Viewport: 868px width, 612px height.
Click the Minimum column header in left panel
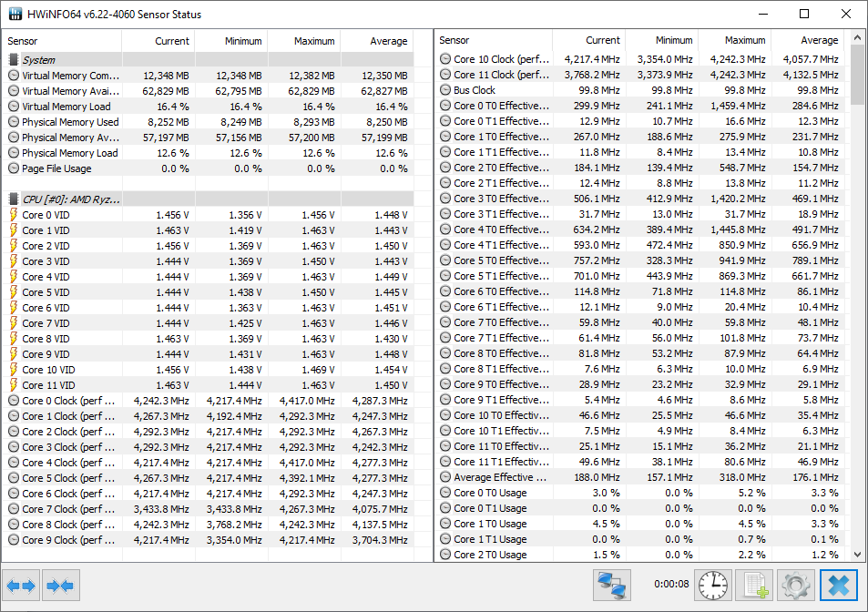coord(231,41)
